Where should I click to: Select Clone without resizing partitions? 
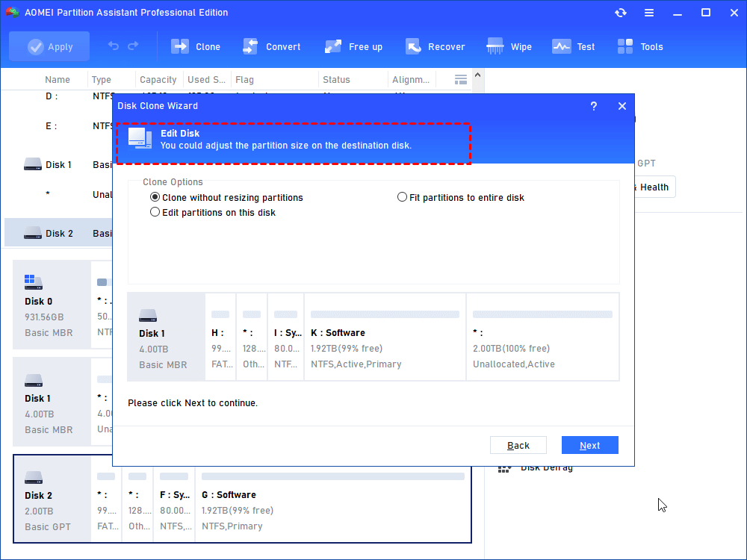point(227,197)
